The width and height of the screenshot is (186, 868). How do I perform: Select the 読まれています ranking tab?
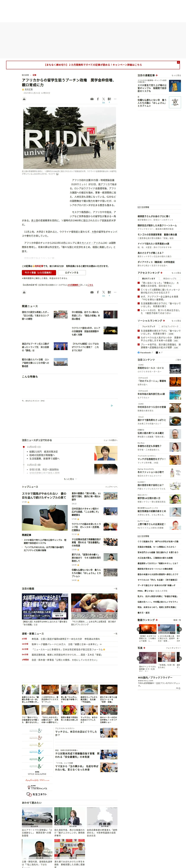tap(148, 279)
